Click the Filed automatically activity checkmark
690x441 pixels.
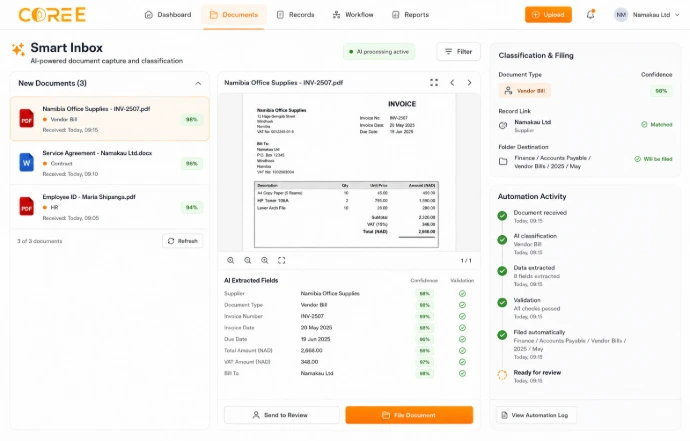[502, 335]
